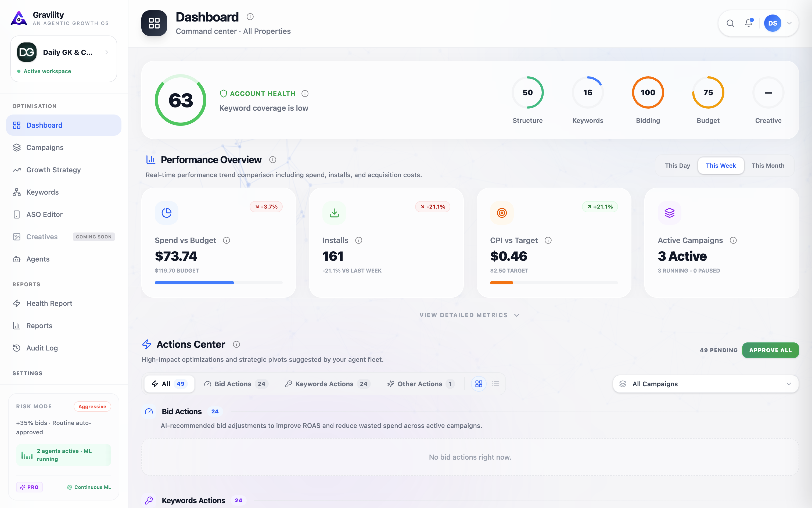The height and width of the screenshot is (508, 812).
Task: Open the user menu chevron beside DS
Action: click(x=789, y=23)
